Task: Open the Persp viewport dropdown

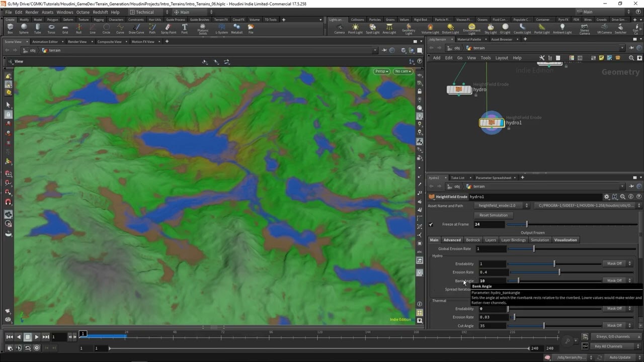Action: (382, 71)
